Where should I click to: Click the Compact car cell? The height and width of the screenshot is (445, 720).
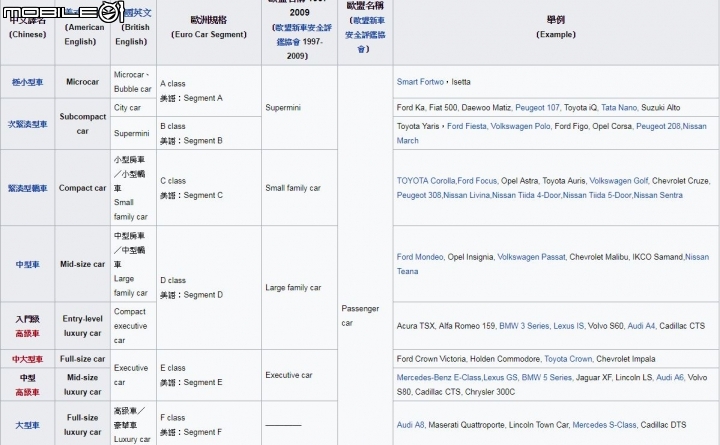click(82, 188)
